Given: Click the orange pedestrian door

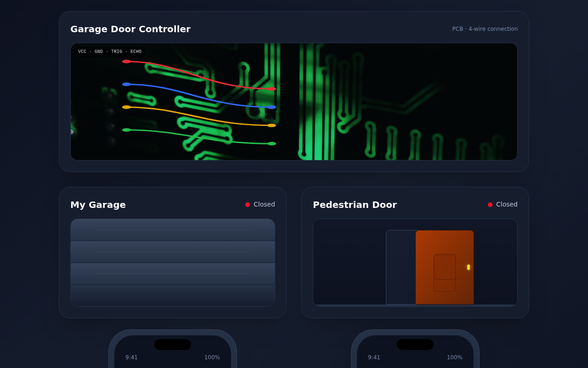Looking at the screenshot, I should [x=445, y=267].
